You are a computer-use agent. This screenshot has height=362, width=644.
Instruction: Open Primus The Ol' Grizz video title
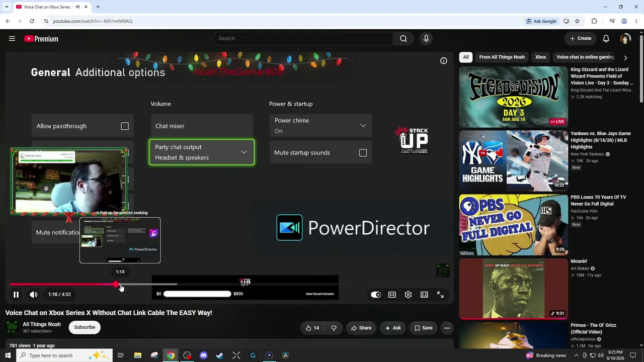pyautogui.click(x=593, y=328)
